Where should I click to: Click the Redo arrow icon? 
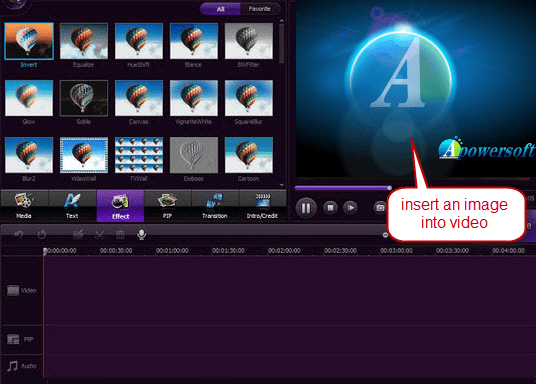42,235
